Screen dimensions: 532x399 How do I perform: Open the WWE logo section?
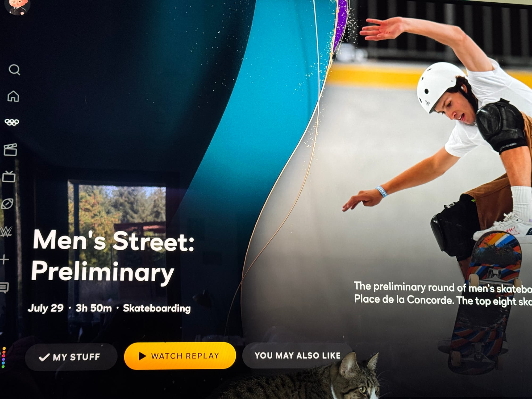pyautogui.click(x=6, y=232)
